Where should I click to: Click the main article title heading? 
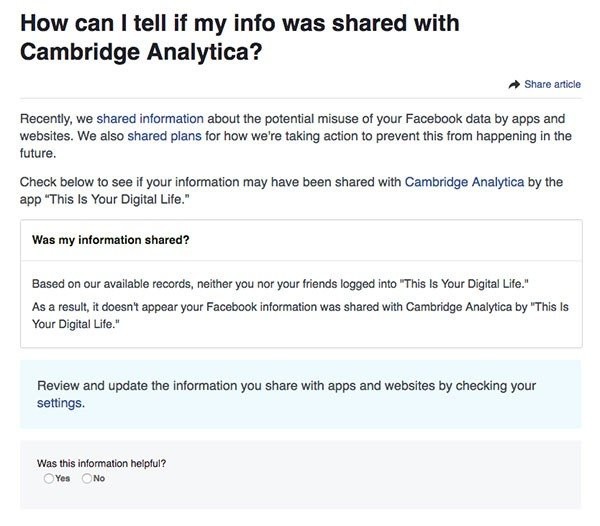(240, 37)
